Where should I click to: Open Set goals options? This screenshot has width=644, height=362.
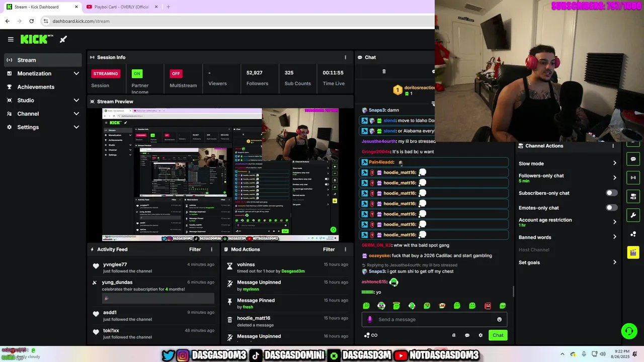coord(568,262)
